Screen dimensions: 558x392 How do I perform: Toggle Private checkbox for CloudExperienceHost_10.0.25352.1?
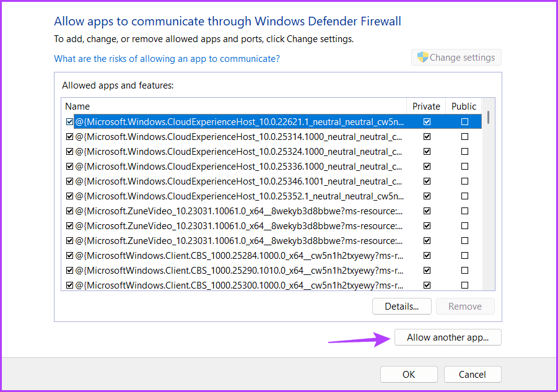427,196
